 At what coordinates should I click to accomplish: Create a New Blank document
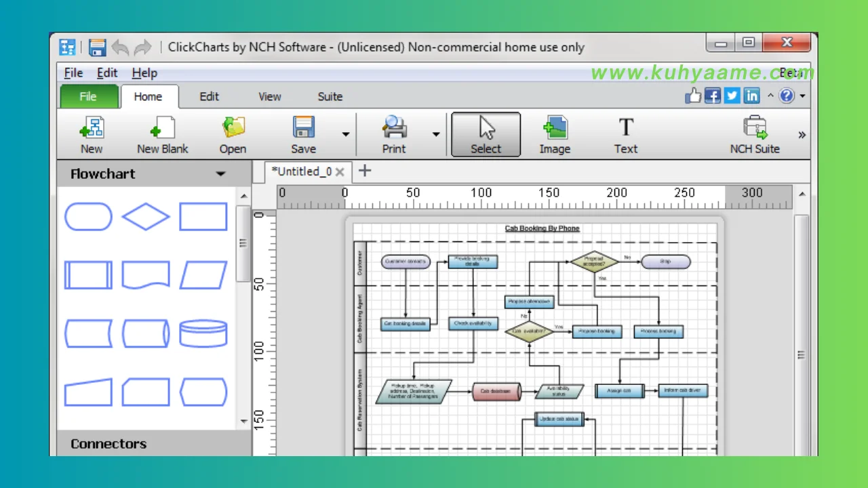tap(162, 135)
